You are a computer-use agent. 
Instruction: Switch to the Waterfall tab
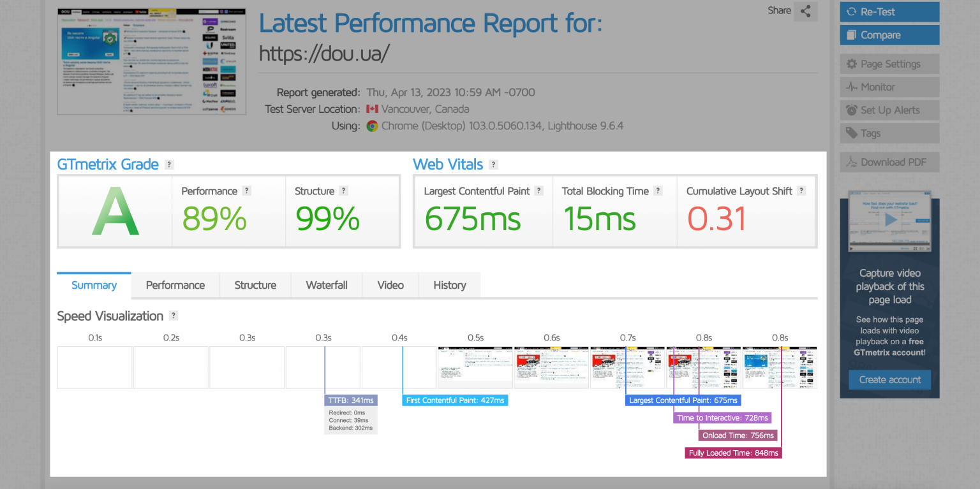click(x=327, y=285)
